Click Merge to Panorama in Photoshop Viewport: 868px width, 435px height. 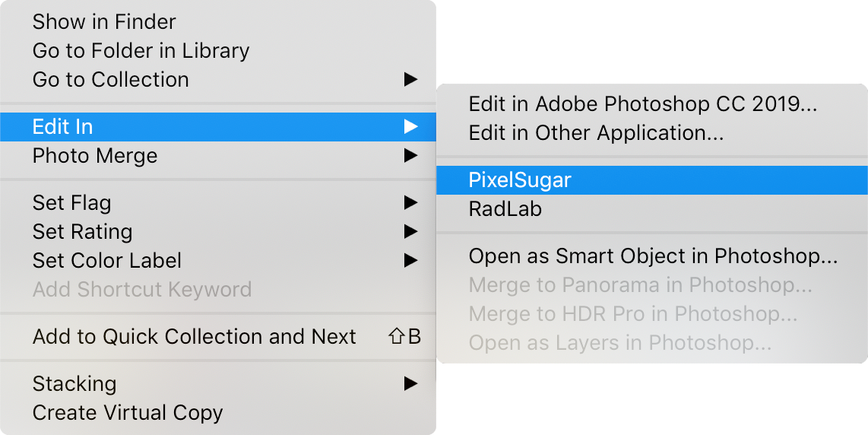(x=640, y=285)
